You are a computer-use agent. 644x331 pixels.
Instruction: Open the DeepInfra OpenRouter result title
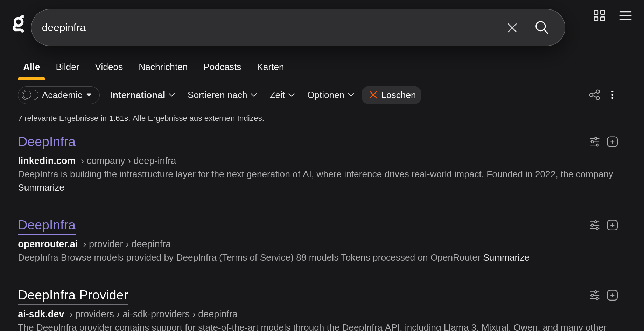click(47, 225)
